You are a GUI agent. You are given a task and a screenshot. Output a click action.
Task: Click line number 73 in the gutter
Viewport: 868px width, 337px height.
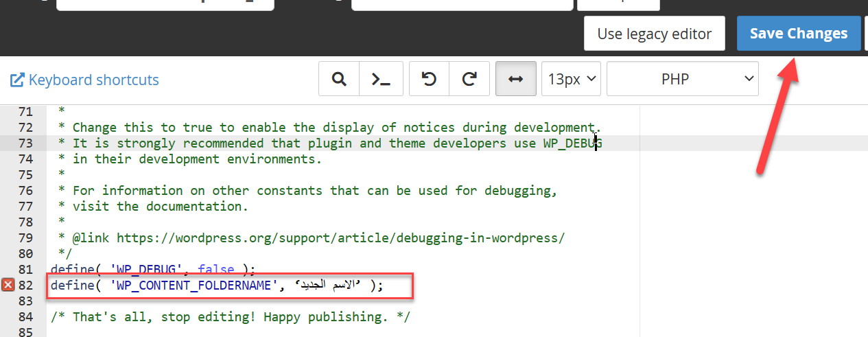[25, 143]
